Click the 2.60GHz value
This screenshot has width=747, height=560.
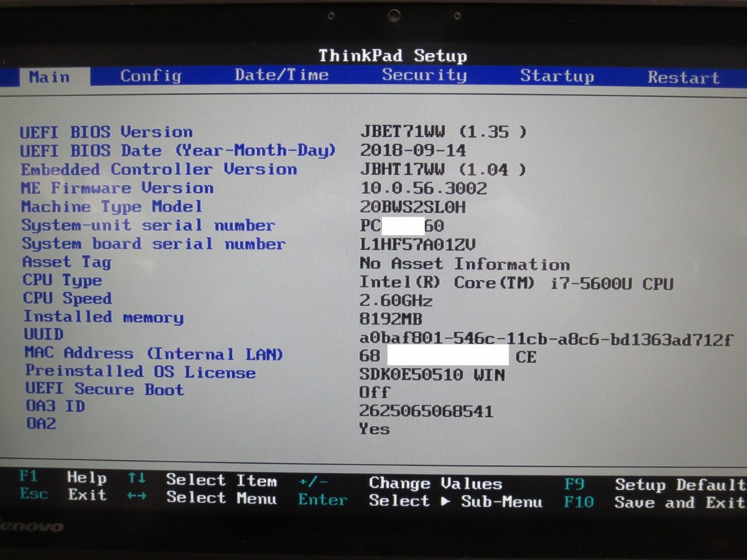tap(396, 301)
